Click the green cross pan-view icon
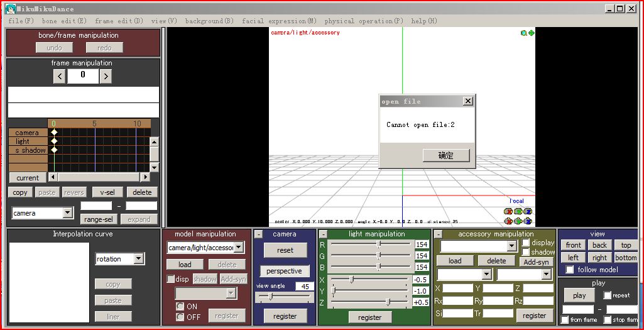This screenshot has height=330, width=644. 531,33
